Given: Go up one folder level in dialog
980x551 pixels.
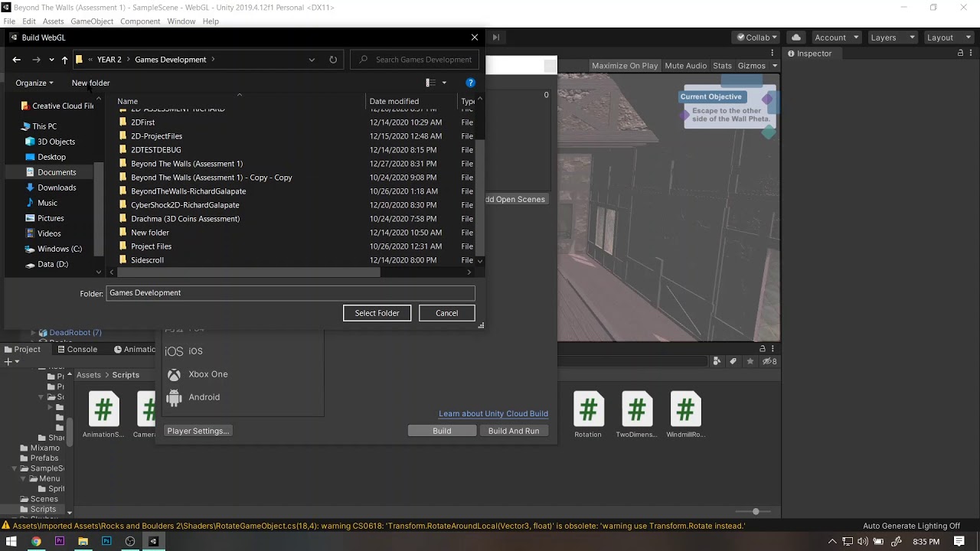Looking at the screenshot, I should pyautogui.click(x=64, y=60).
